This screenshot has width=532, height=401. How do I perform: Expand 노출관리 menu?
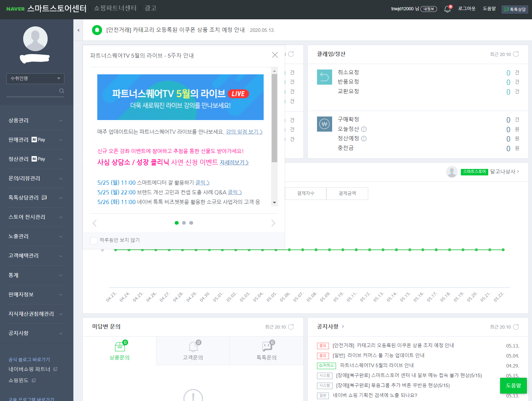(35, 236)
